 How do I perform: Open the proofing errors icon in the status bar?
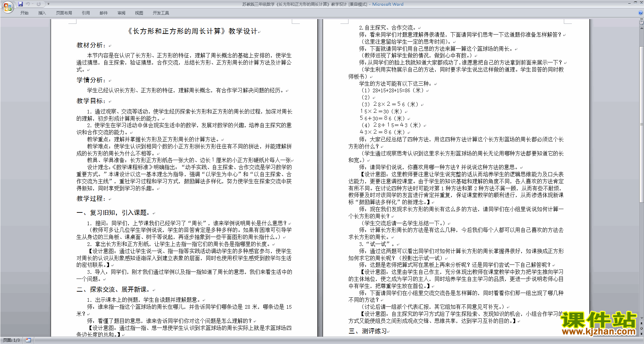[29, 340]
